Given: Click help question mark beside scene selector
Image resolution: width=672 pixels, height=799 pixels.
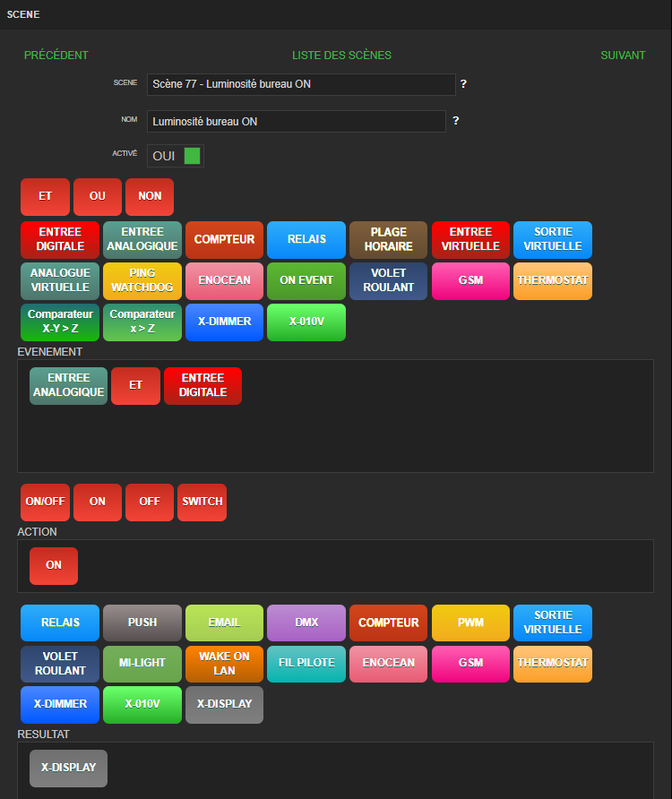Looking at the screenshot, I should tap(463, 84).
